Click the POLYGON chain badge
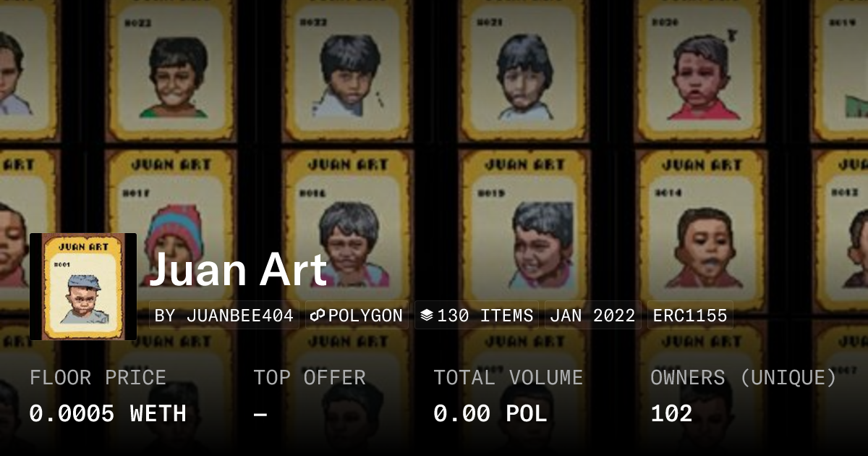 click(x=357, y=316)
